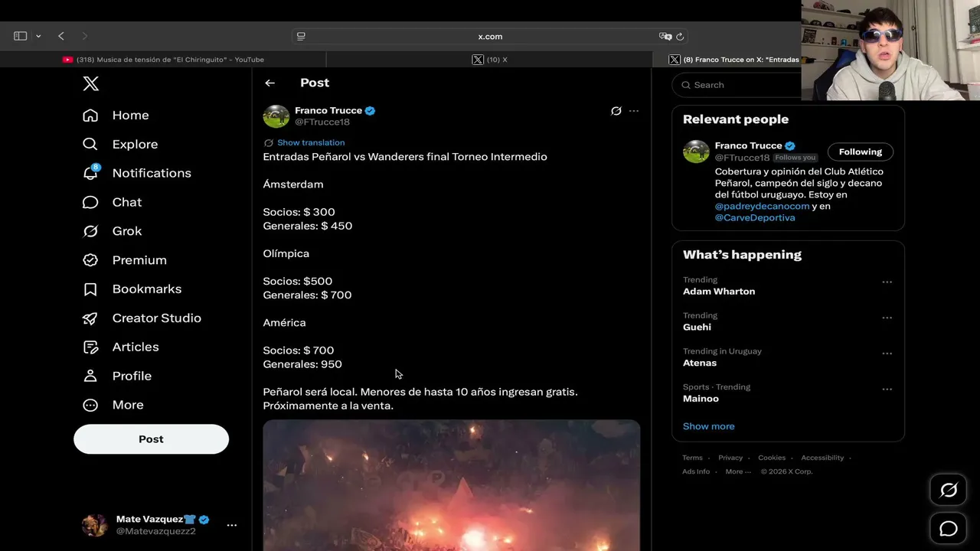Toggle the Safari sidebar button

pyautogui.click(x=21, y=36)
